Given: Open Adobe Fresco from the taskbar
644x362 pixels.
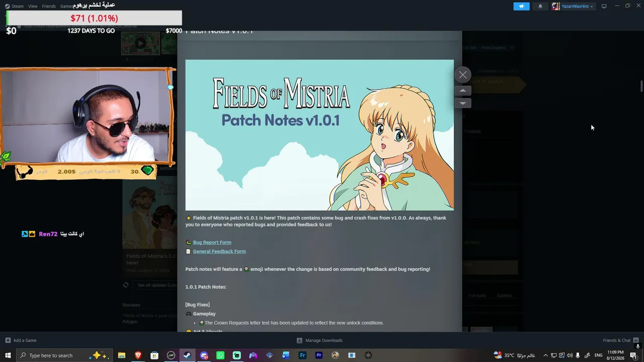Looking at the screenshot, I should coord(302,355).
